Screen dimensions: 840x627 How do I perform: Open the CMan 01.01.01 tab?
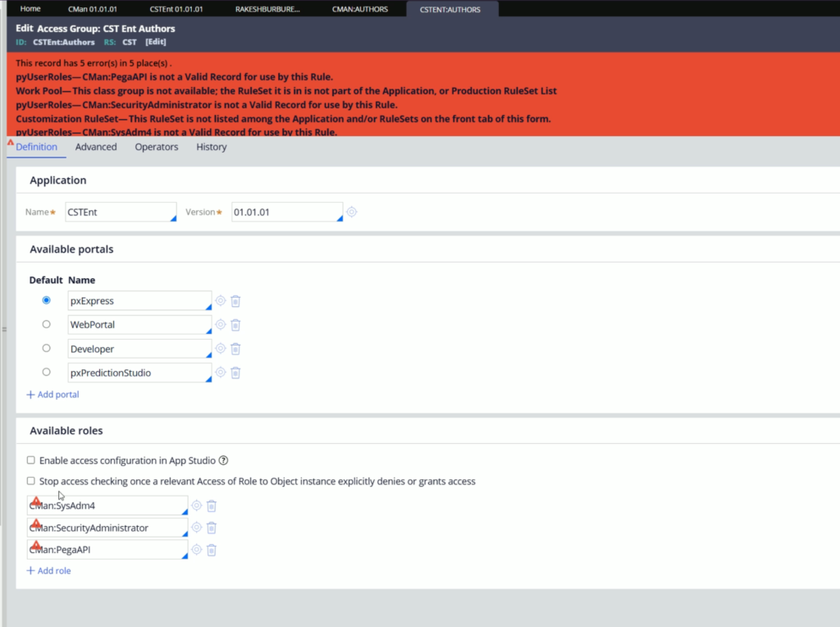click(93, 9)
